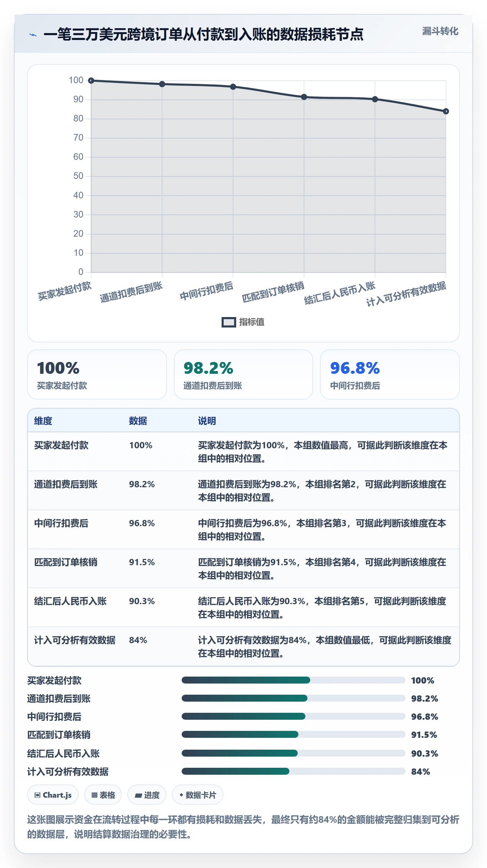Click the 匹配到订单核销 chart data point
Screen dimensions: 487x868
[304, 97]
